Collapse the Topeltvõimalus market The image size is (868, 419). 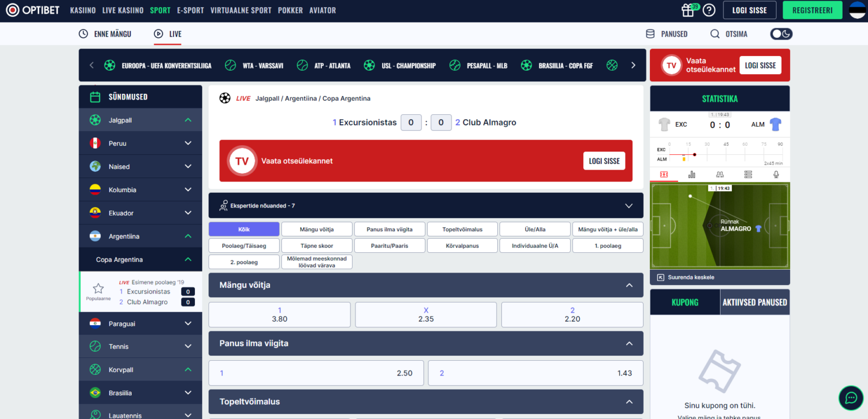pyautogui.click(x=629, y=401)
